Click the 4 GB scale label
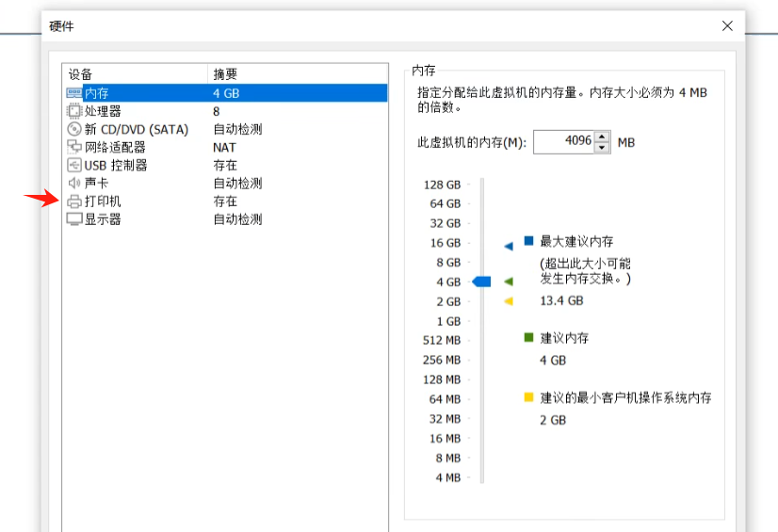 click(x=448, y=282)
